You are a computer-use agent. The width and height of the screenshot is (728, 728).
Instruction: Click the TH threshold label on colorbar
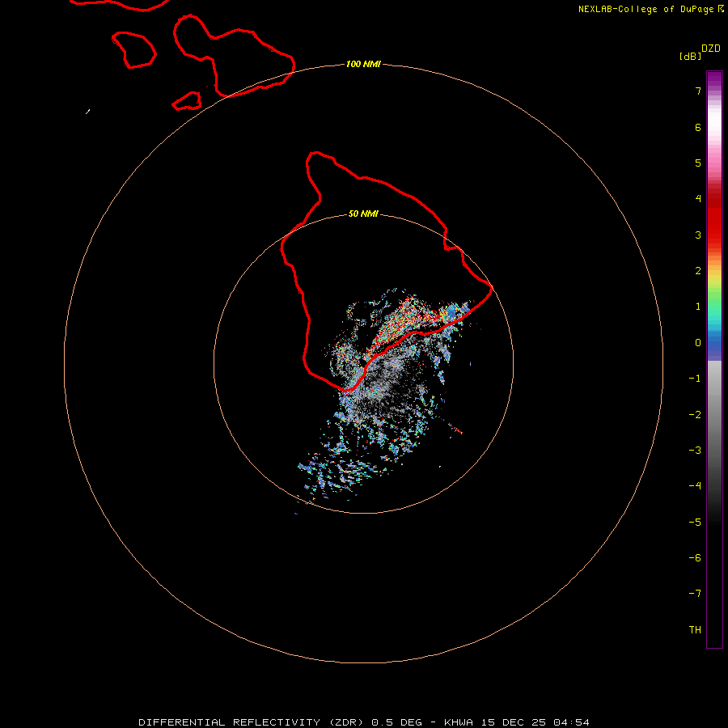tap(695, 630)
